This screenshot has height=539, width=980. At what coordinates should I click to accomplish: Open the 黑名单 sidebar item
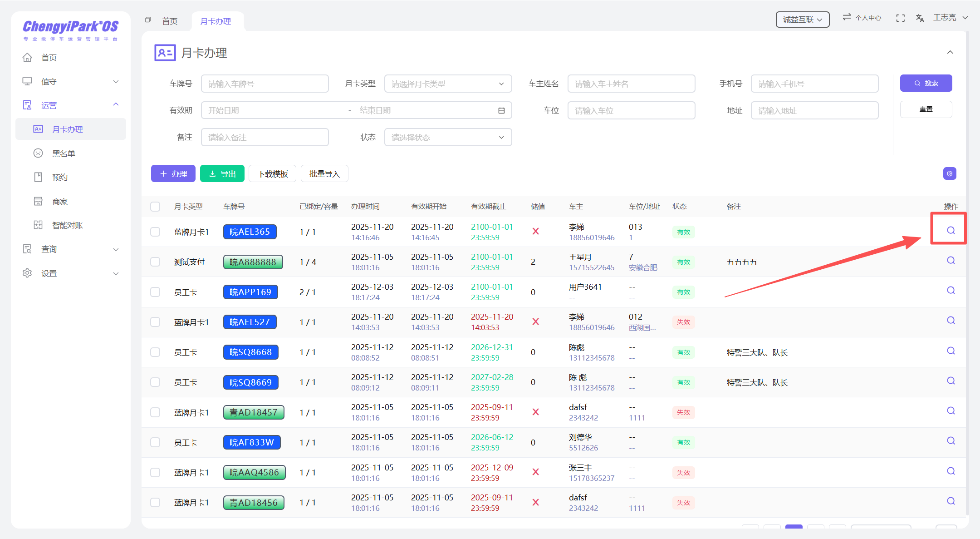coord(64,153)
